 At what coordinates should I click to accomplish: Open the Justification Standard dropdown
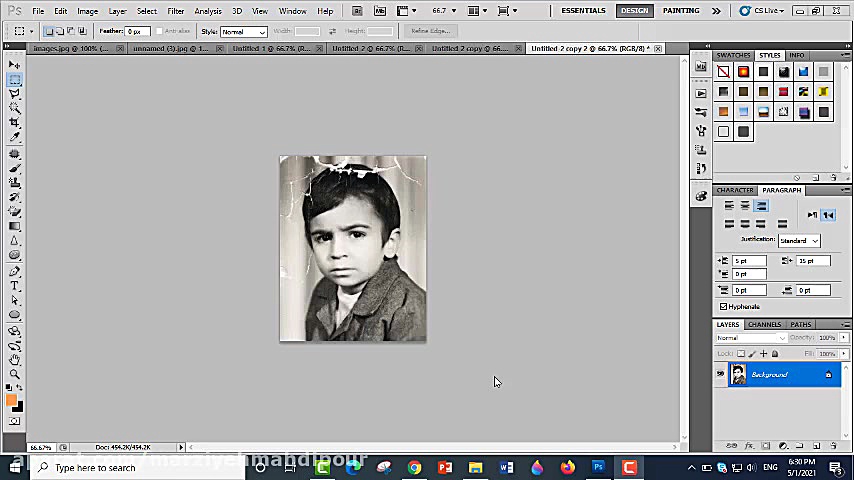[799, 241]
